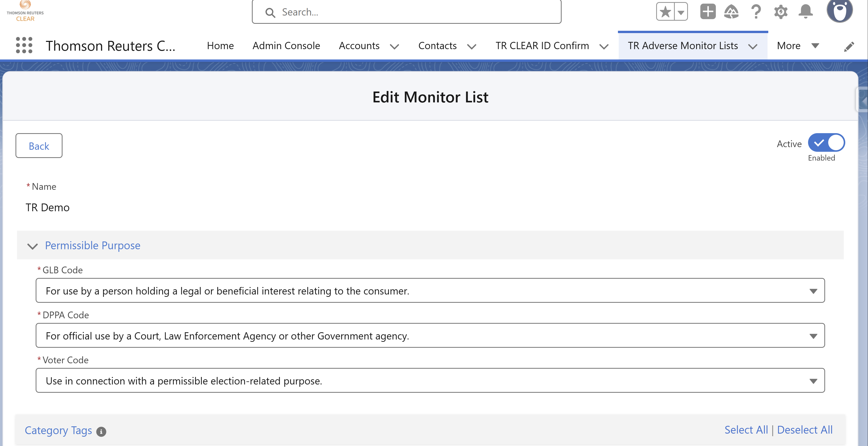Image resolution: width=868 pixels, height=446 pixels.
Task: Open the GLB Code dropdown
Action: click(x=430, y=290)
